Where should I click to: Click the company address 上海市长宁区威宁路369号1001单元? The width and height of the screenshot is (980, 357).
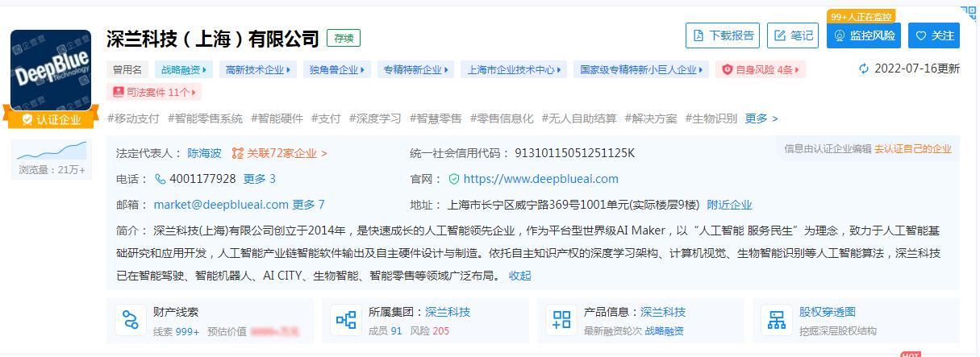coord(573,205)
